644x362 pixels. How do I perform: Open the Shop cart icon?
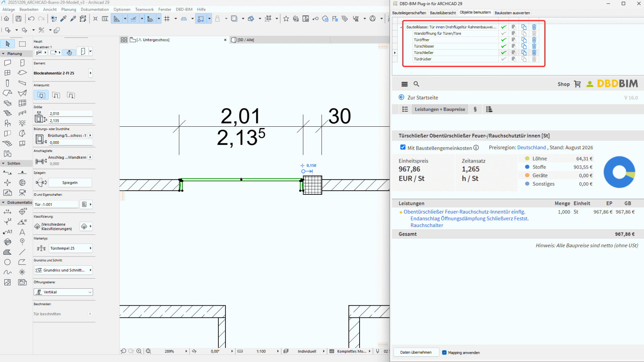coord(577,84)
